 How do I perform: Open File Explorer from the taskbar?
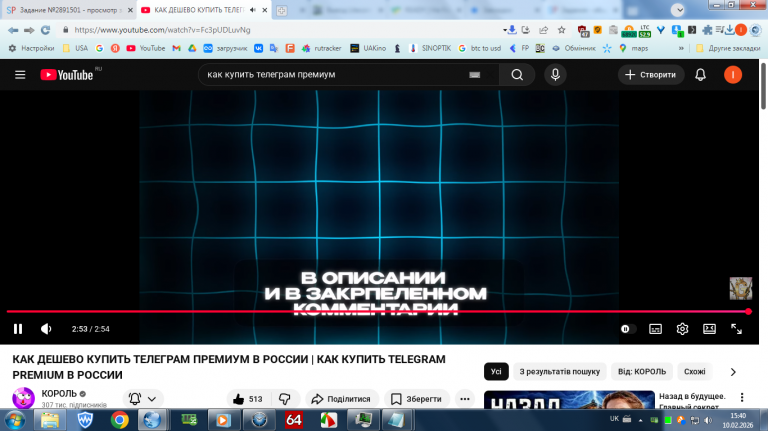[x=50, y=420]
